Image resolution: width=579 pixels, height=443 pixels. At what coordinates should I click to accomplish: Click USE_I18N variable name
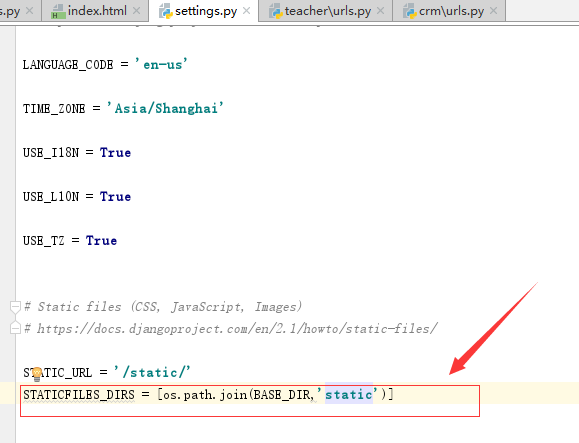pyautogui.click(x=51, y=152)
